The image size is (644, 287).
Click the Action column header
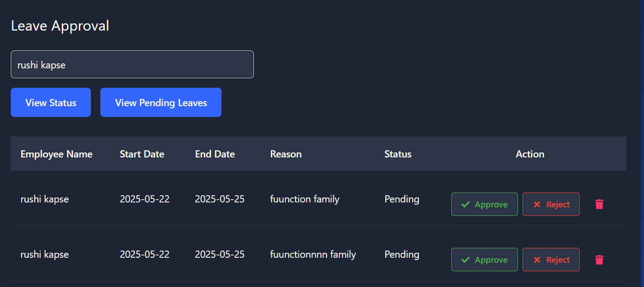[x=530, y=154]
